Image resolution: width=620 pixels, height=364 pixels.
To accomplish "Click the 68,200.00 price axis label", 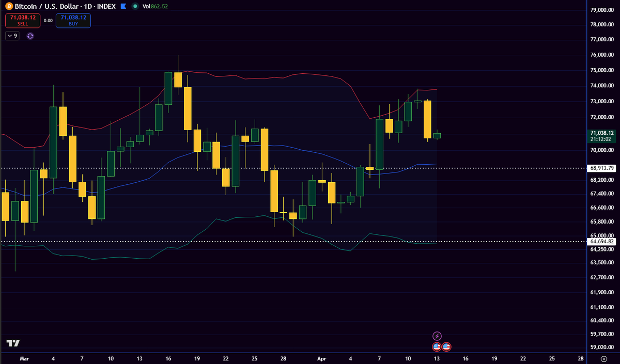I will coord(602,180).
